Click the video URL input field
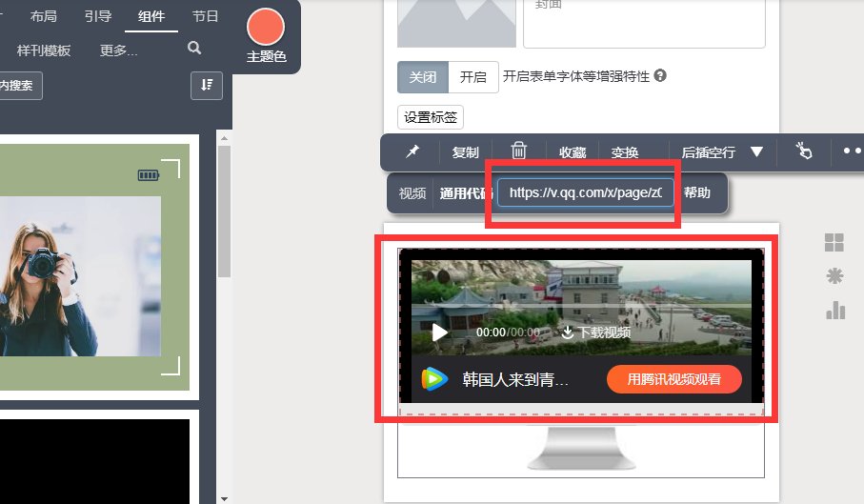864x504 pixels. pos(586,192)
